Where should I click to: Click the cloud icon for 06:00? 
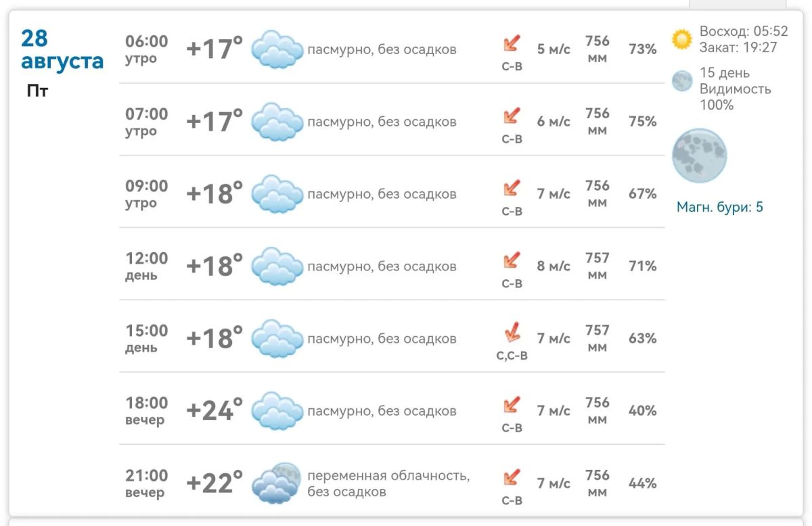point(277,49)
